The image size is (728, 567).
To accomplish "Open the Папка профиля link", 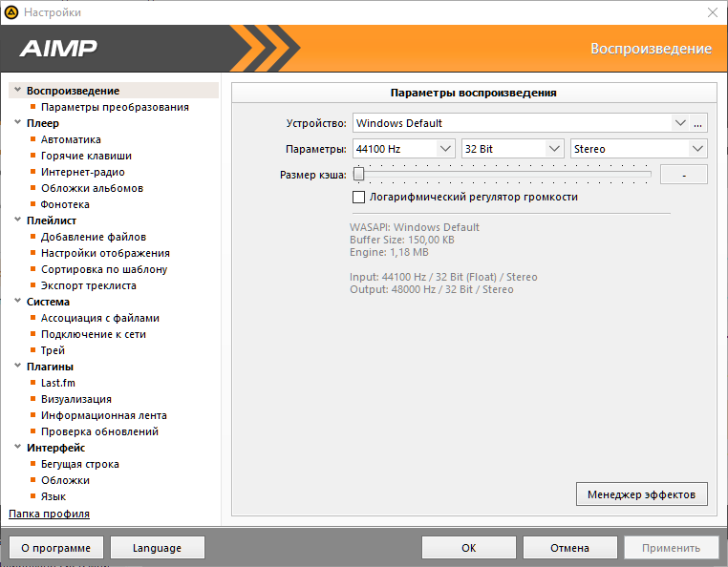I will [49, 514].
